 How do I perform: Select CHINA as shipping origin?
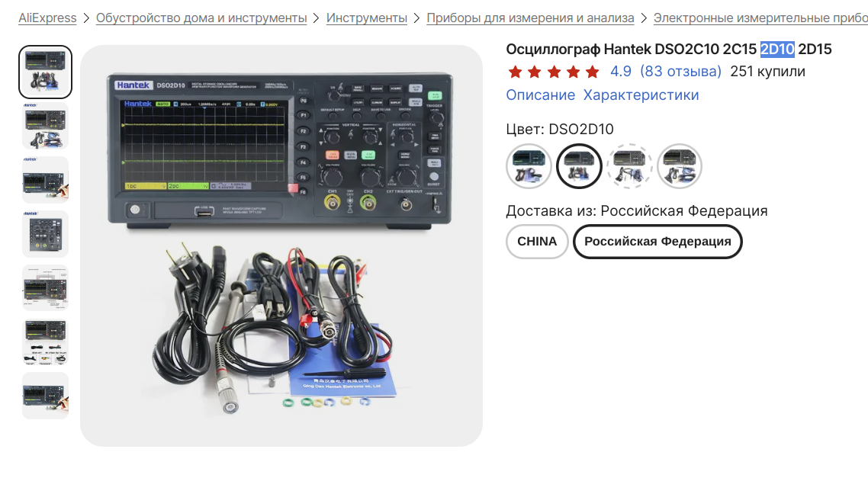(537, 241)
